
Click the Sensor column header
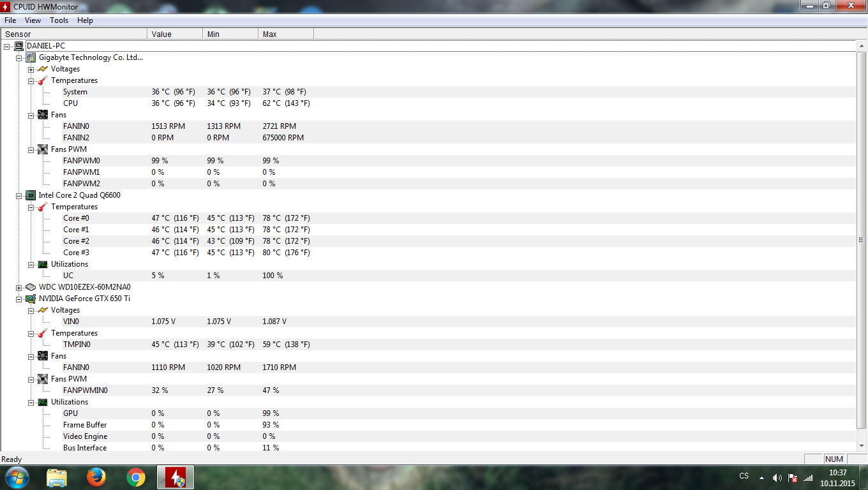[x=74, y=34]
